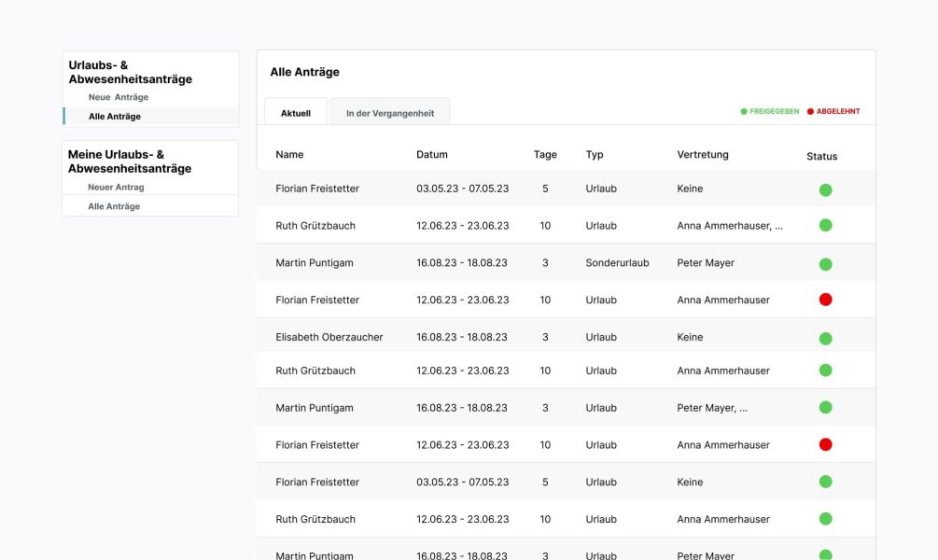Open the In der Vergangenheit tab
This screenshot has width=938, height=560.
(x=390, y=112)
